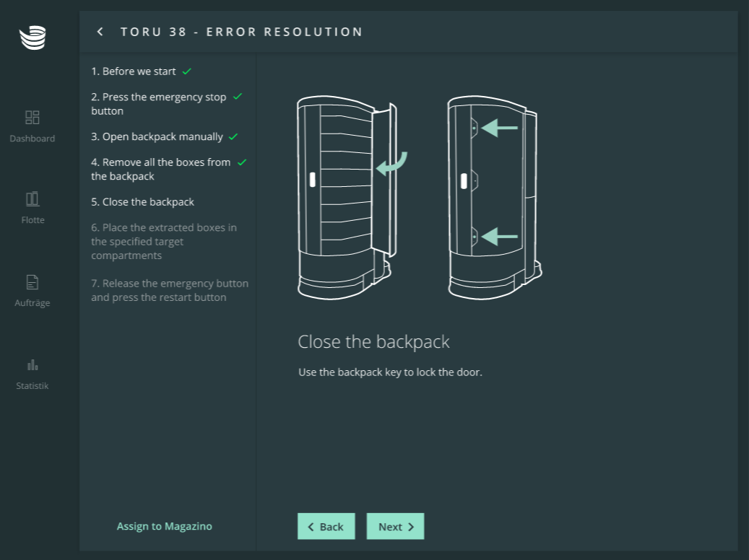This screenshot has width=749, height=560.
Task: Click the checkmark next to emergency stop step
Action: [x=237, y=97]
